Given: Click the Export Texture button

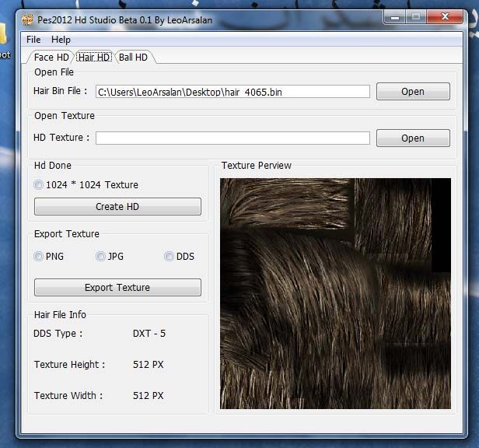Looking at the screenshot, I should [117, 288].
